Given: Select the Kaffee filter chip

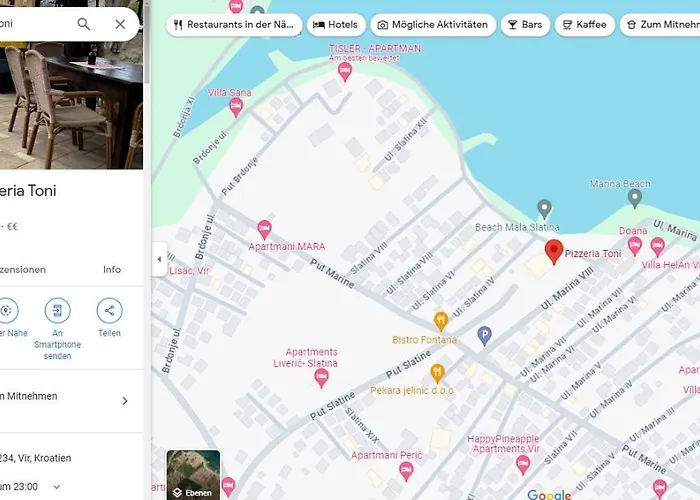Looking at the screenshot, I should 585,25.
